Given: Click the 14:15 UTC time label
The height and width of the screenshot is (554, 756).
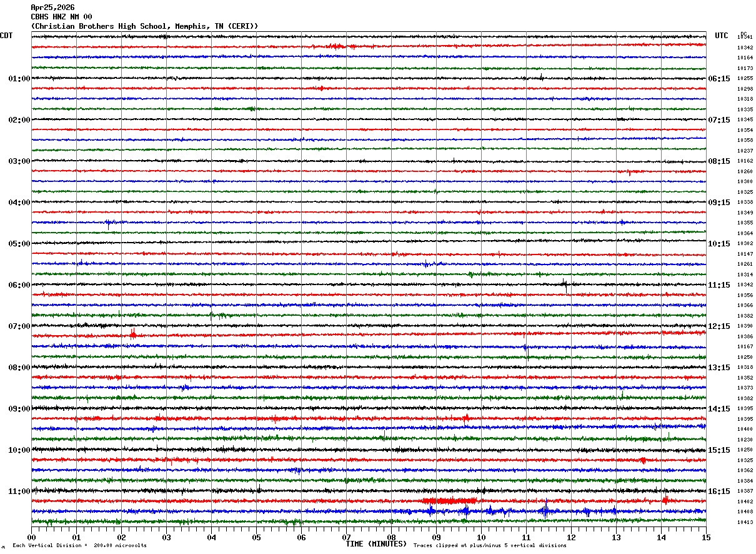Looking at the screenshot, I should [x=719, y=409].
